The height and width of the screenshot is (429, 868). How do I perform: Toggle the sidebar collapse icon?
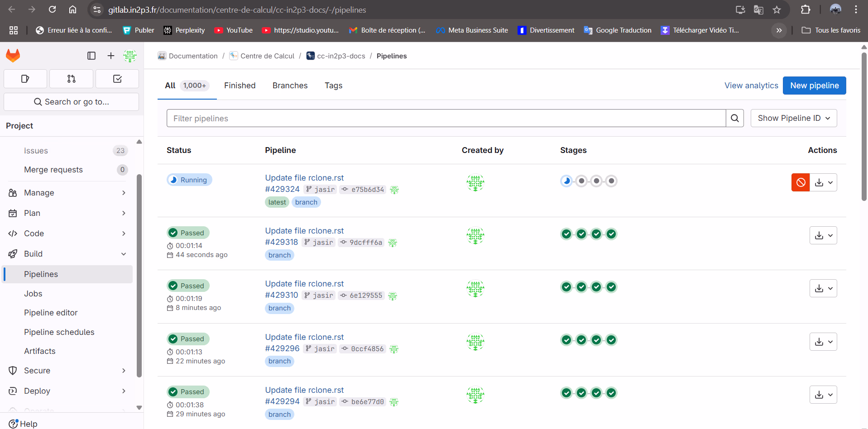pos(91,56)
